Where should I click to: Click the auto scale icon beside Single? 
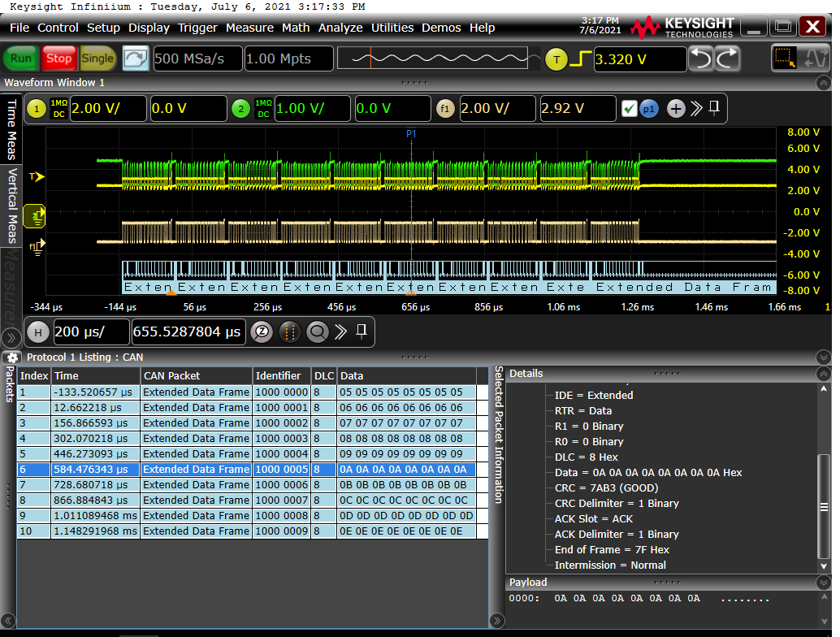136,58
